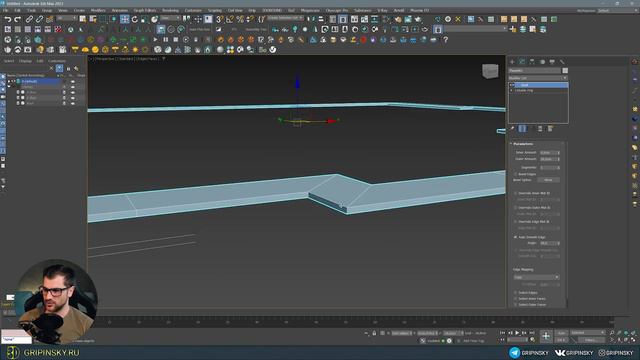
Task: Switch to the Hierarchy command panel tab
Action: pos(532,62)
